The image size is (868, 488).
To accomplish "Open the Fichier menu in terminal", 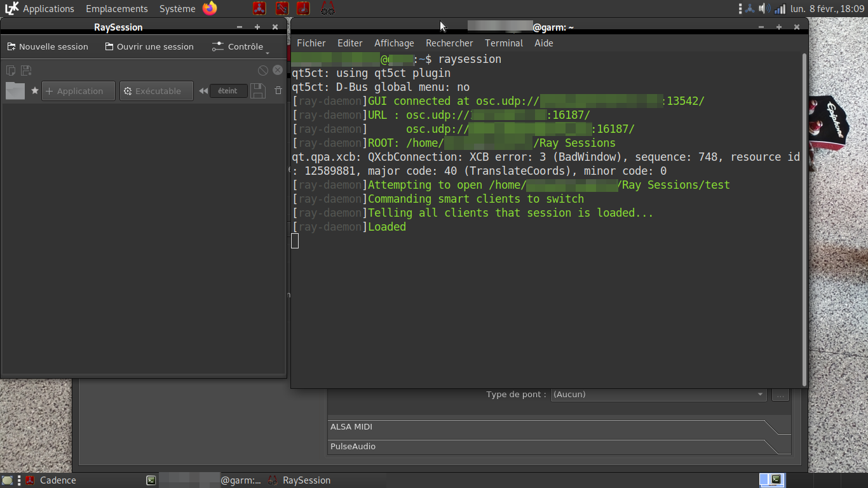I will (x=311, y=43).
